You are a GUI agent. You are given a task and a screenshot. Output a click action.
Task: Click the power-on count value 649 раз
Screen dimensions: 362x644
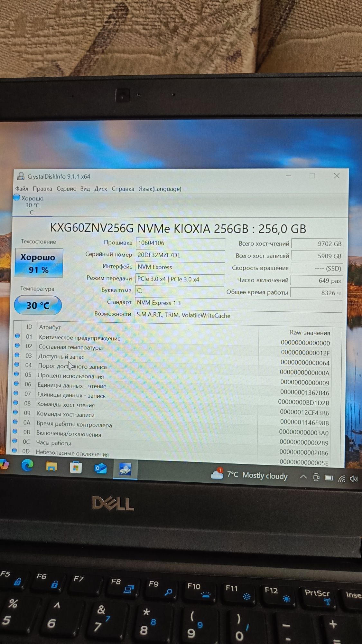tap(317, 280)
